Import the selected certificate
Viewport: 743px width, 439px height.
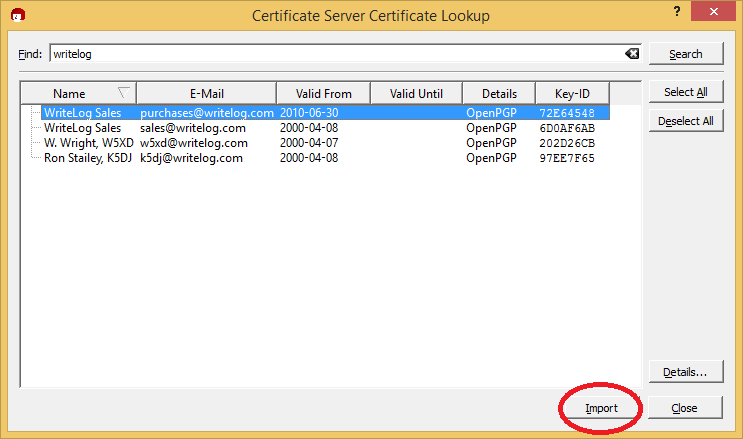point(601,408)
